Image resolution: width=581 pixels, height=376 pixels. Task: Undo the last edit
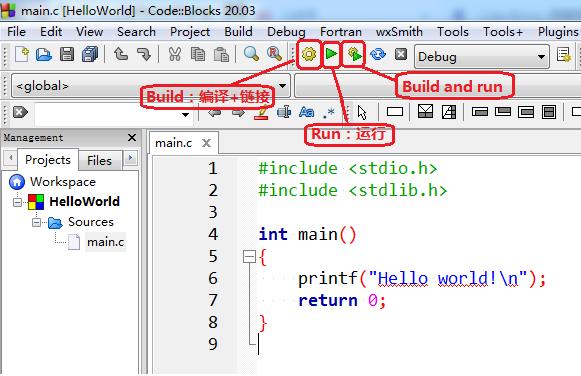tap(121, 54)
